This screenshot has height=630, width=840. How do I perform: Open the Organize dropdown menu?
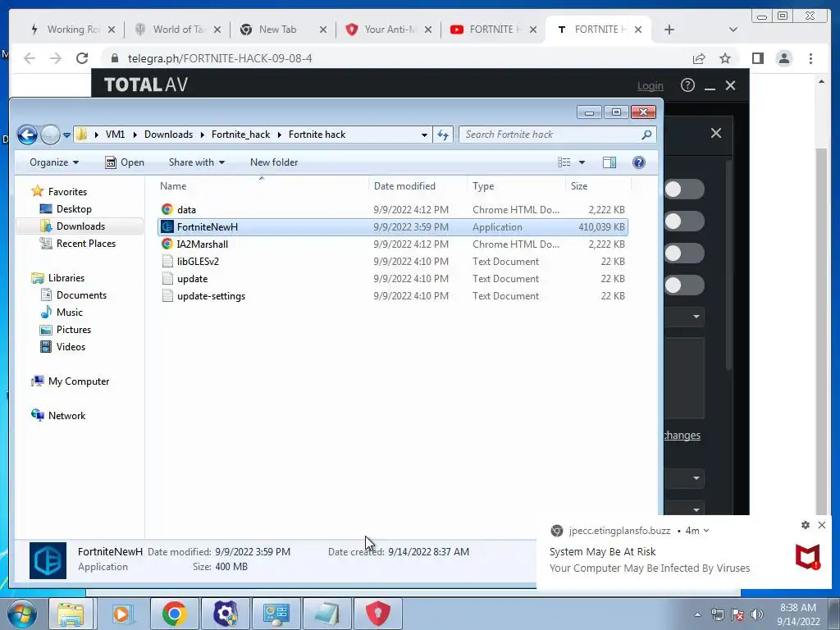pyautogui.click(x=53, y=162)
